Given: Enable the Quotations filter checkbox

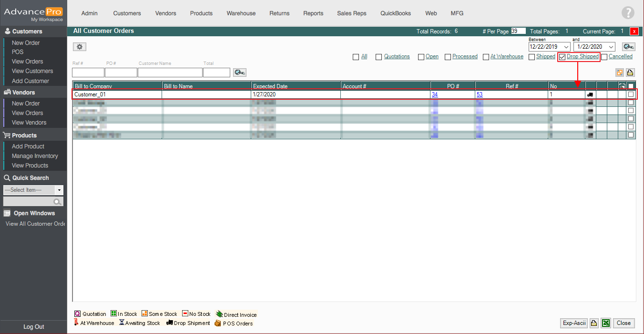Looking at the screenshot, I should click(378, 57).
